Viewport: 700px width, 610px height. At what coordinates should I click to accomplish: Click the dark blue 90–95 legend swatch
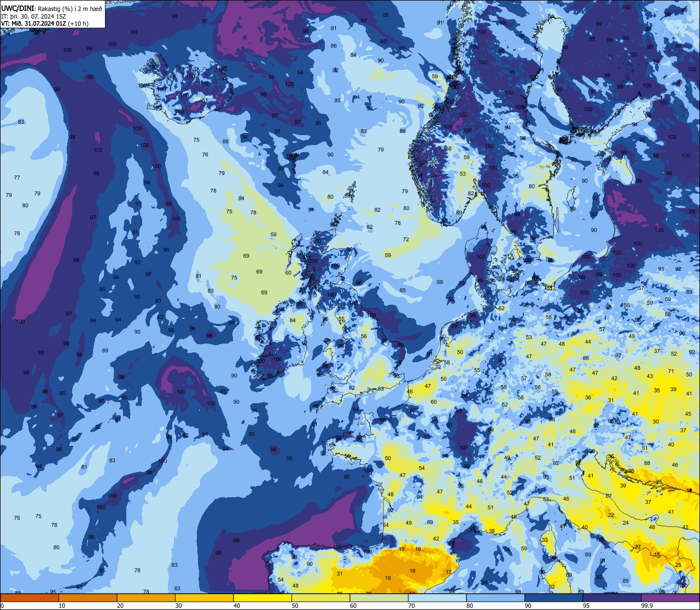tap(553, 598)
